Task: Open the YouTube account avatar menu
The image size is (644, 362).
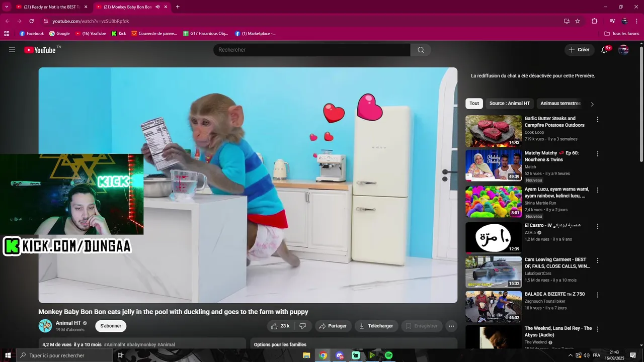Action: coord(623,50)
